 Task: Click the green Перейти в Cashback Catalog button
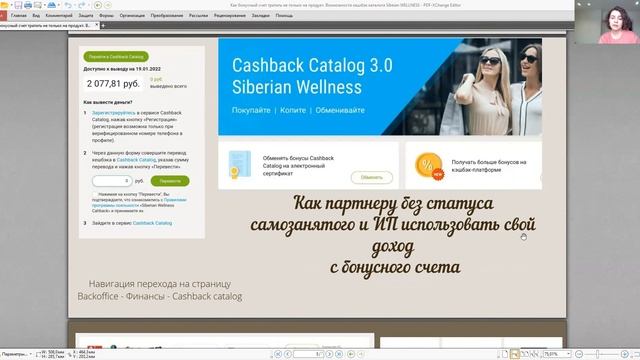[116, 56]
